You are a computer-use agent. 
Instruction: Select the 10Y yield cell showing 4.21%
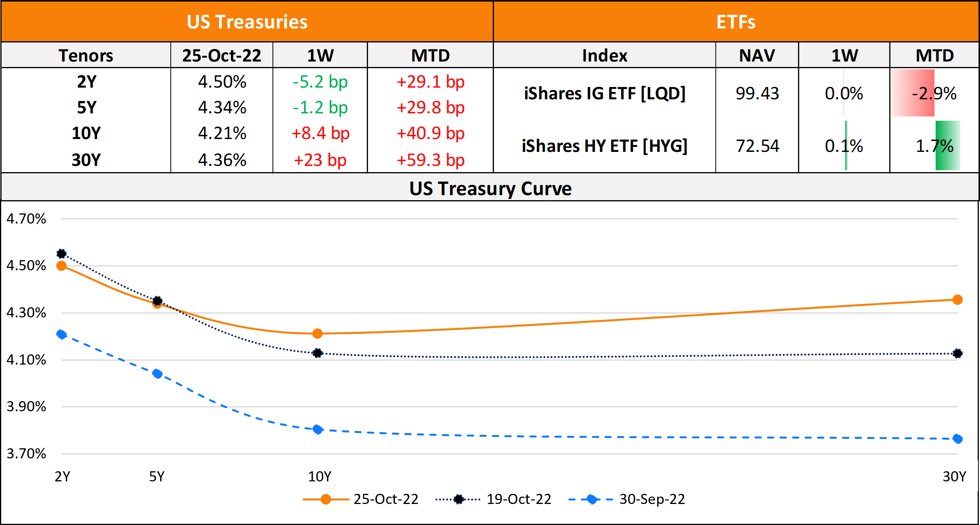(222, 133)
